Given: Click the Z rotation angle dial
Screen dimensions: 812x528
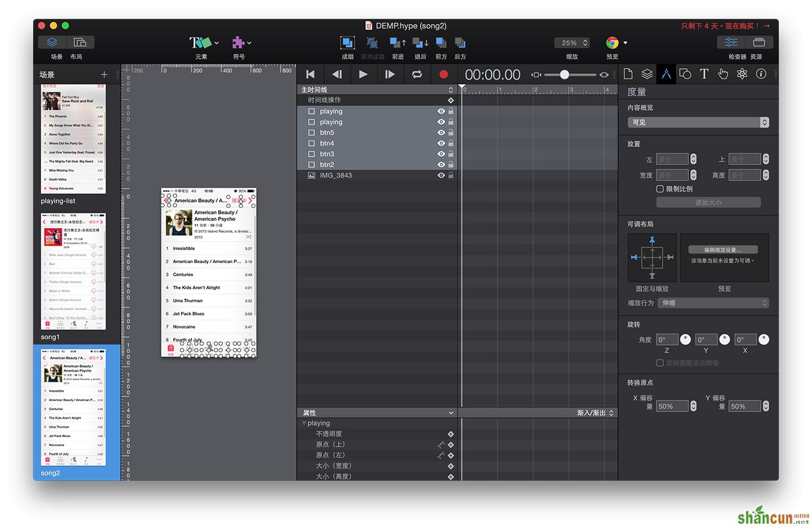Looking at the screenshot, I should tap(685, 340).
